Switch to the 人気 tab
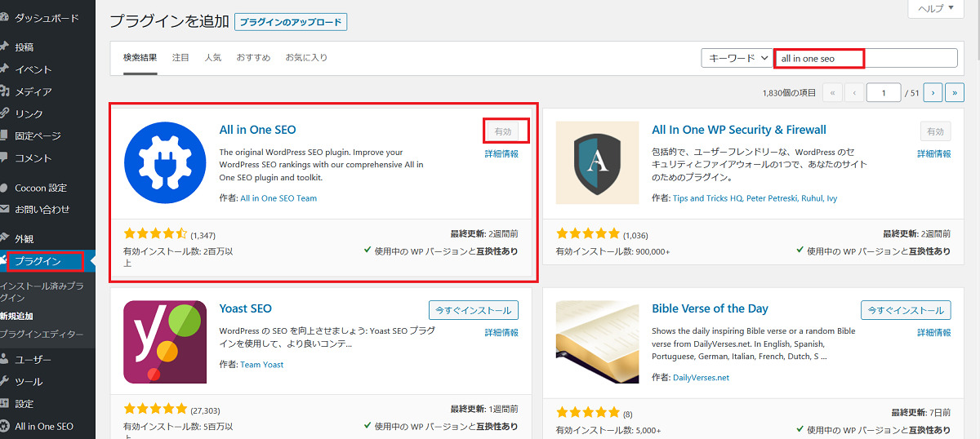The image size is (980, 439). pyautogui.click(x=212, y=58)
